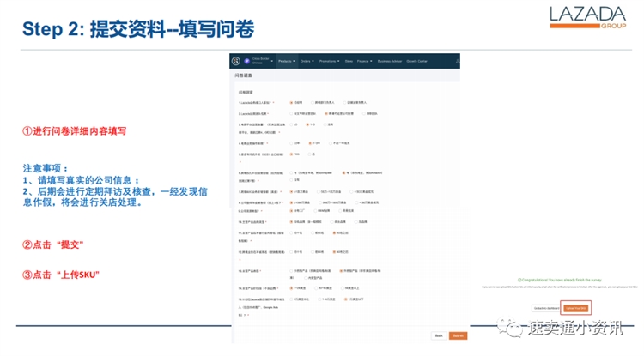Choose the 1-29 price option in question 14
The image size is (644, 356).
(292, 288)
